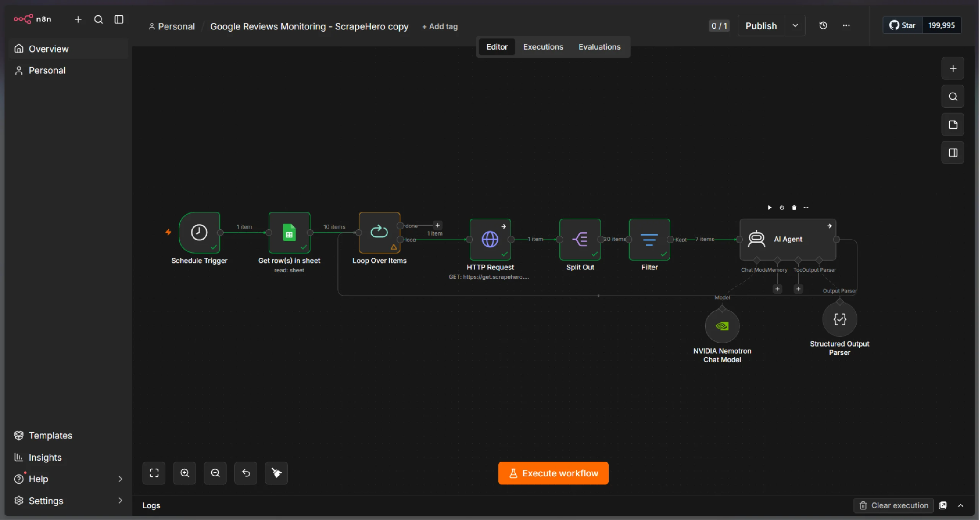Click the 10 items connection label
Image resolution: width=980 pixels, height=520 pixels.
click(334, 227)
